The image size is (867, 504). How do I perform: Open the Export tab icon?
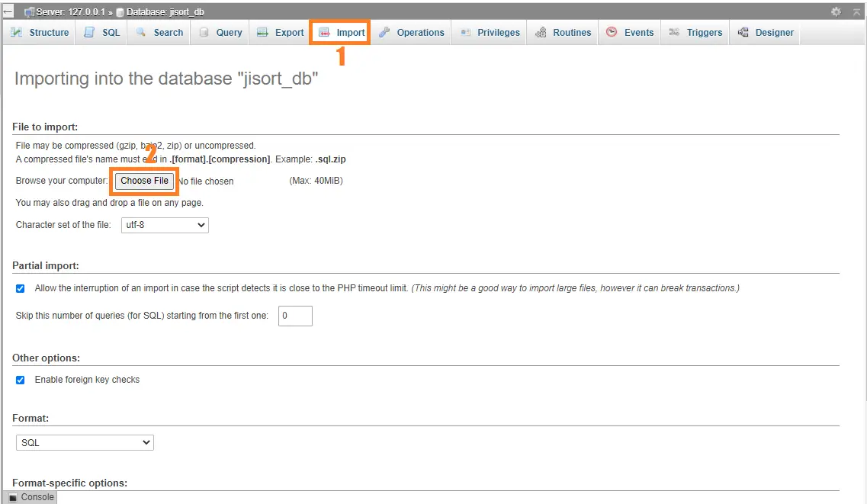[x=262, y=32]
